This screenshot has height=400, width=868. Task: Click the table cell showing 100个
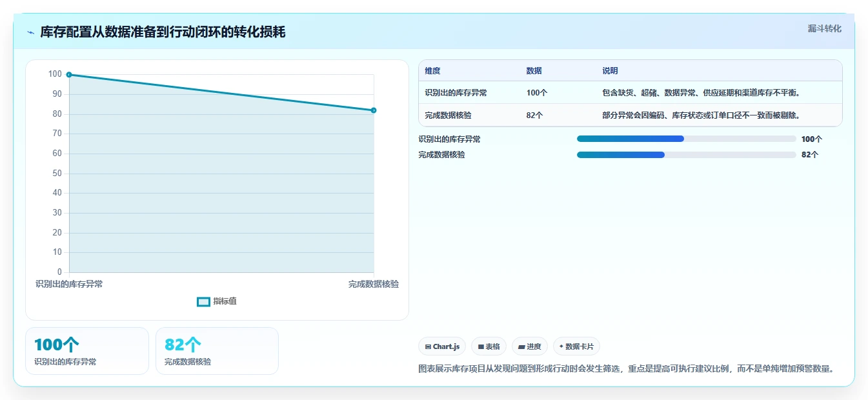pos(537,93)
